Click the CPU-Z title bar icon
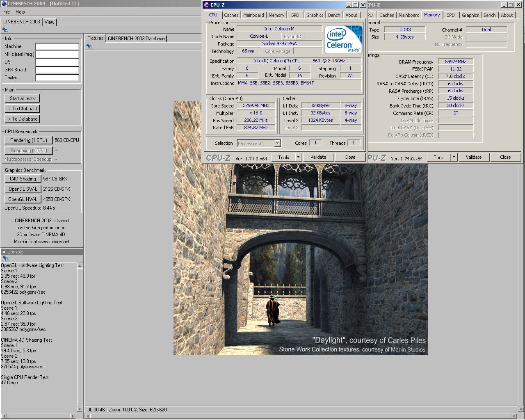This screenshot has width=525, height=420. pos(207,5)
